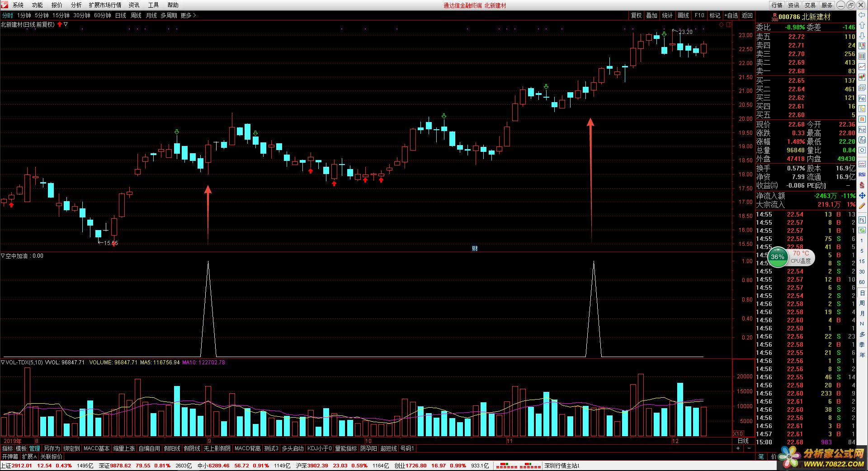
Task: Expand the triangle next to 北新建材 chart title
Action: [x=66, y=24]
